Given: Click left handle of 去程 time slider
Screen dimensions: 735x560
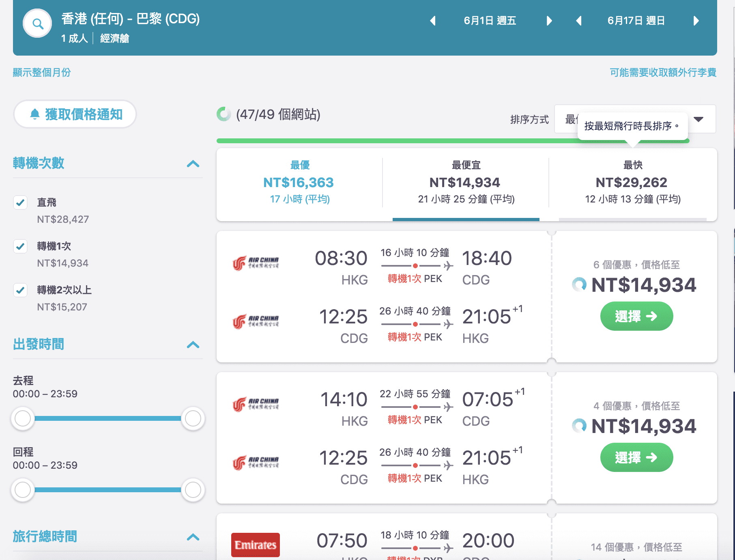Looking at the screenshot, I should (x=23, y=418).
